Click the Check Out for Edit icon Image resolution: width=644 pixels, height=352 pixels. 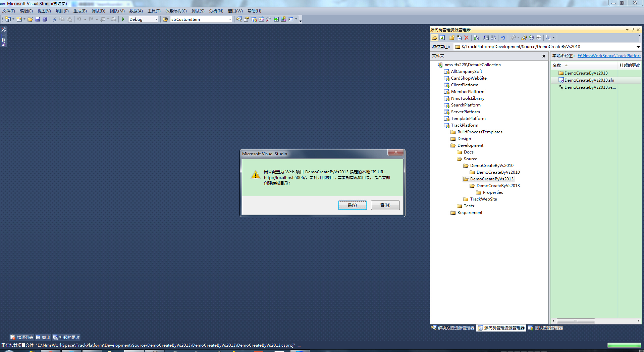pyautogui.click(x=486, y=38)
